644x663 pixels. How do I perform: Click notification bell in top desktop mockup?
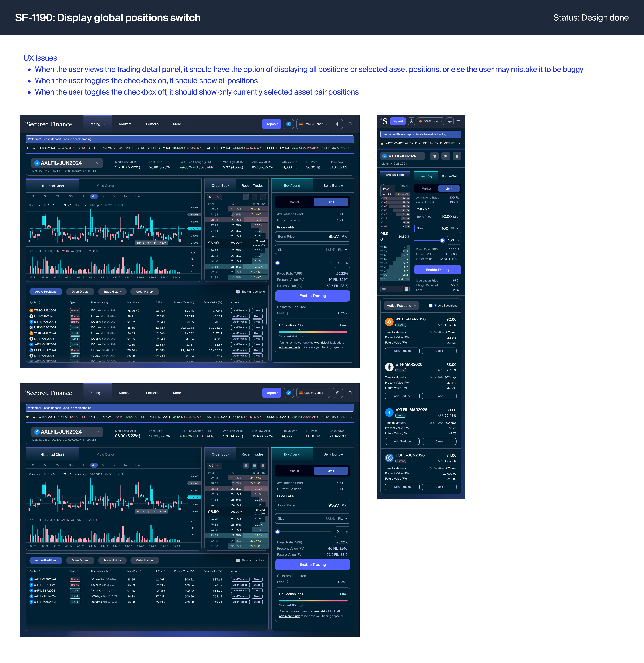(350, 124)
